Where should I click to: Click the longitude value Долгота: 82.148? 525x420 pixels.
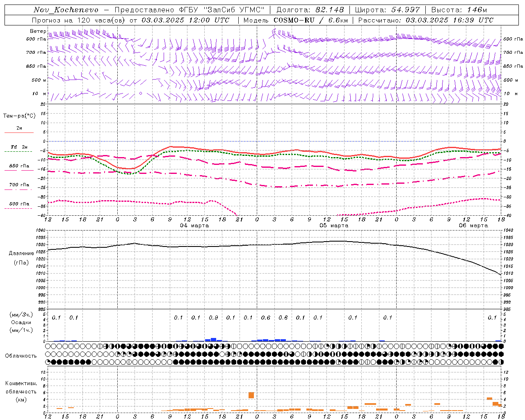click(310, 10)
